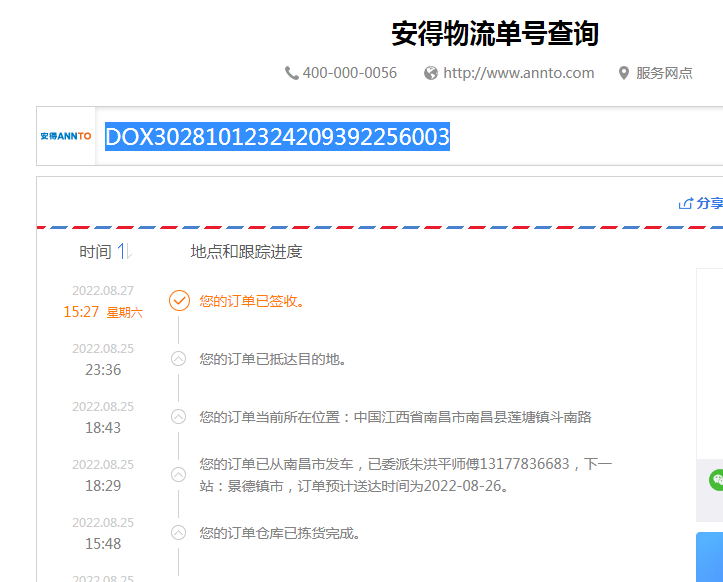This screenshot has height=582, width=723.
Task: Click the 15:48 time entry
Action: (x=103, y=544)
